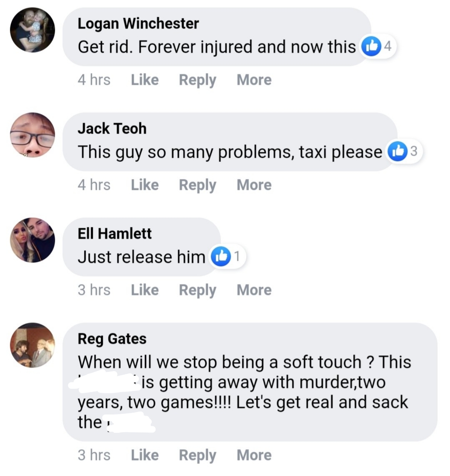Open the Reg Gates name link
Image resolution: width=450 pixels, height=476 pixels.
pyautogui.click(x=112, y=339)
